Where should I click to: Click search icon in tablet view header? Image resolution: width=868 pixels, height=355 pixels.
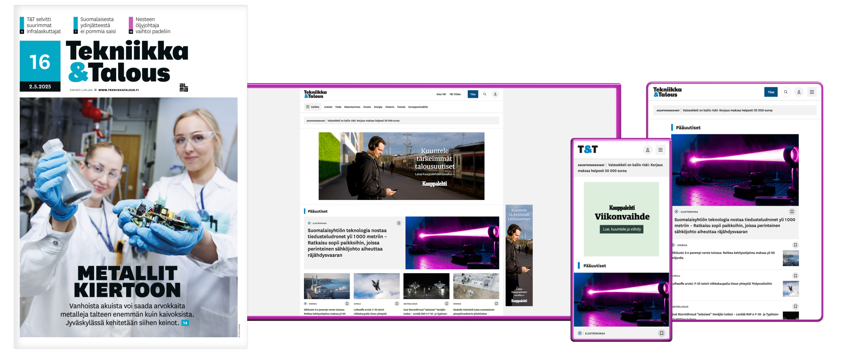(786, 92)
